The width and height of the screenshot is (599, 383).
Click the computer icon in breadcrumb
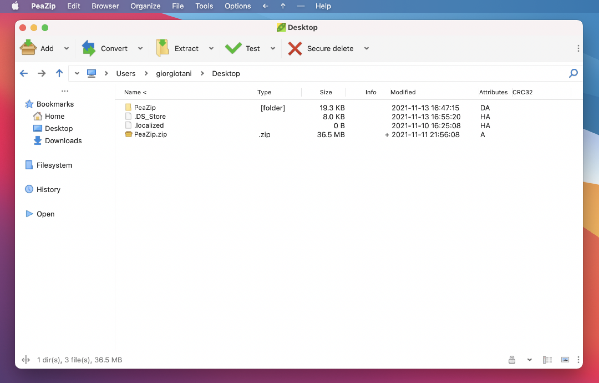coord(91,73)
